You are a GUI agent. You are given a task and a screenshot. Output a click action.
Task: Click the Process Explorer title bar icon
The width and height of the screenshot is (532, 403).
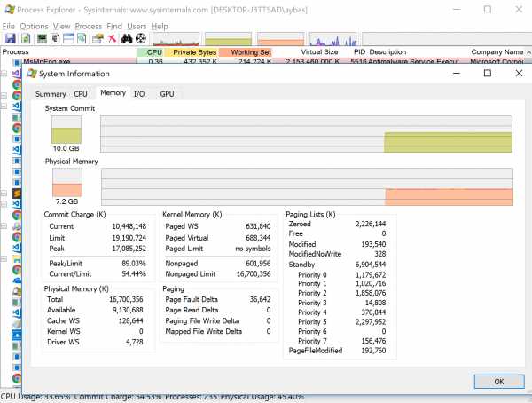10,10
